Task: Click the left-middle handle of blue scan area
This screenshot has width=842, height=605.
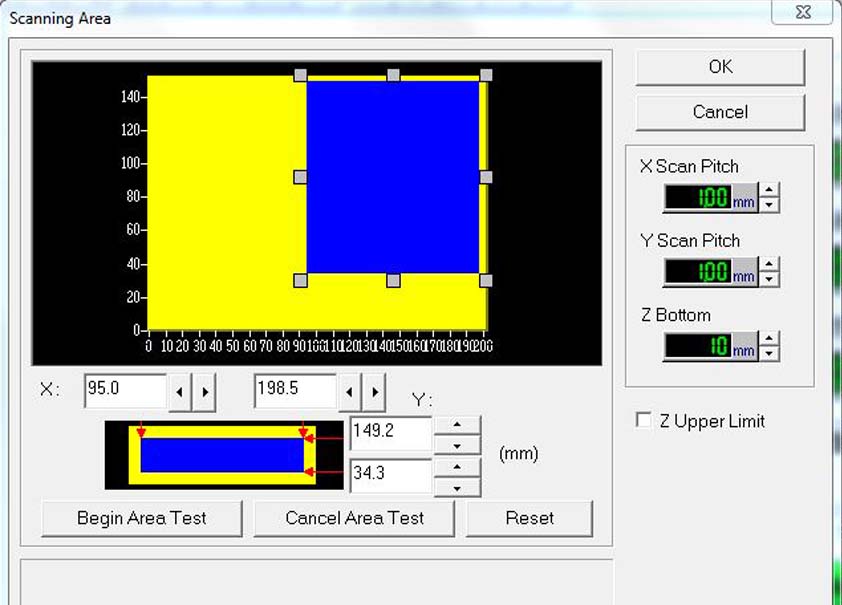Action: pos(301,177)
